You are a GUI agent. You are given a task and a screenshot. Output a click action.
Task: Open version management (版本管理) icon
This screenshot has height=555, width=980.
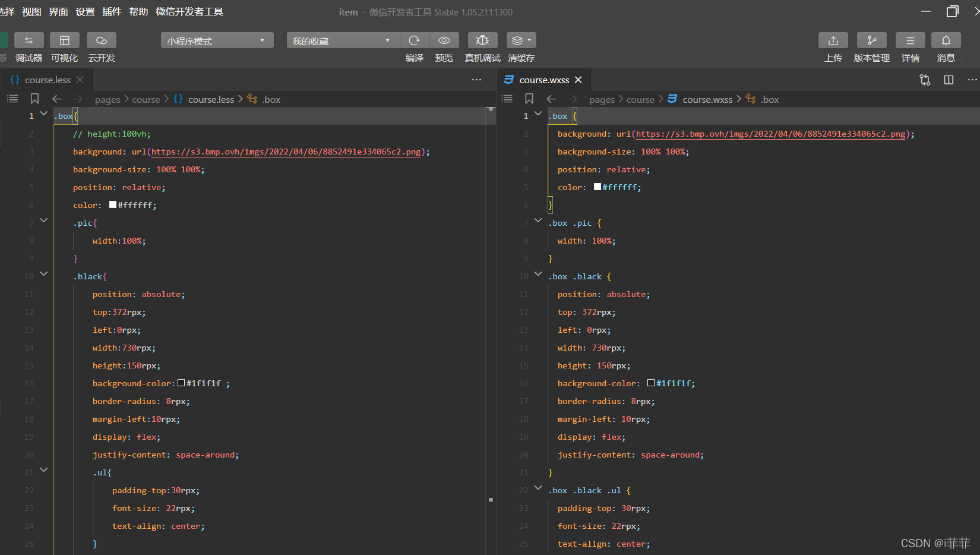click(x=872, y=40)
